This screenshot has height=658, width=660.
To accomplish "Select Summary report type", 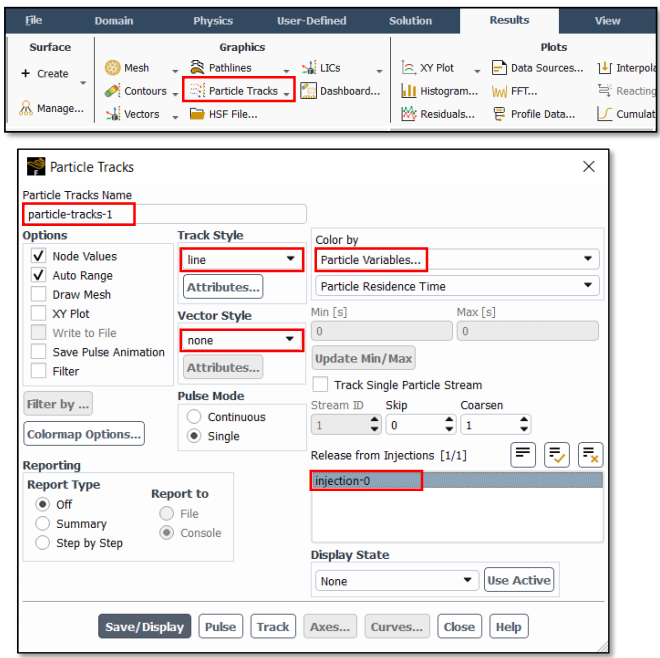I will pyautogui.click(x=43, y=524).
